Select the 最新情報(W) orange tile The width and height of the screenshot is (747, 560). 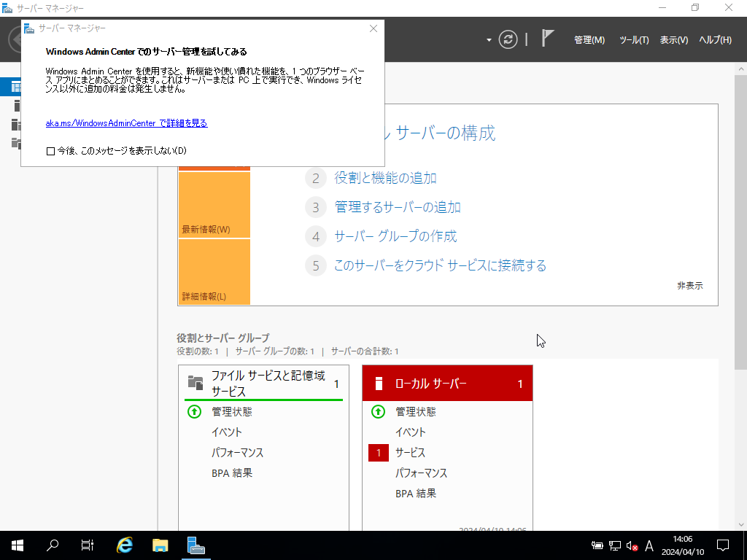[x=214, y=205]
